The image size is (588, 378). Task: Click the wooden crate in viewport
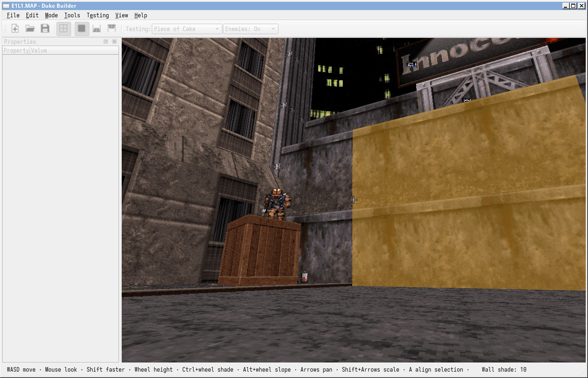(260, 251)
